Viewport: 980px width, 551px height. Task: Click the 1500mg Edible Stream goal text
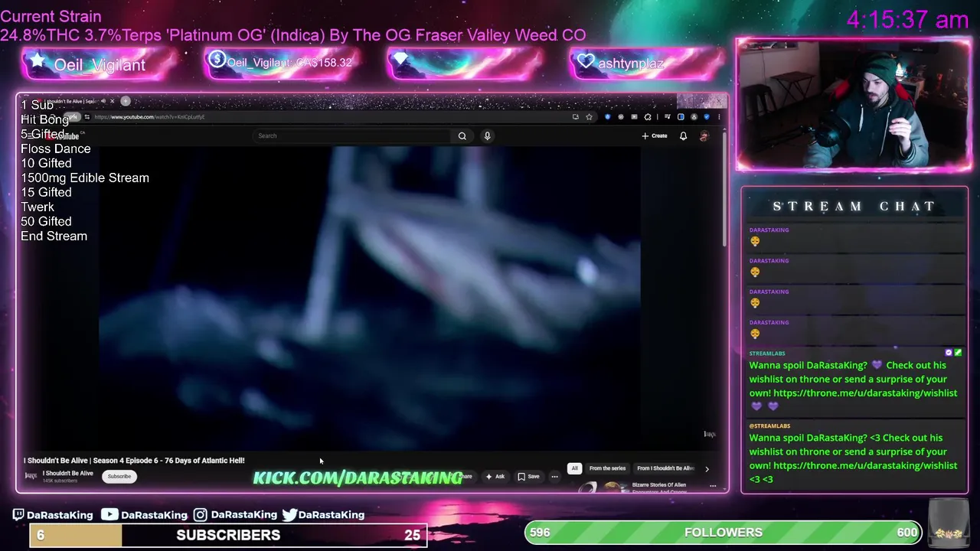tap(84, 178)
